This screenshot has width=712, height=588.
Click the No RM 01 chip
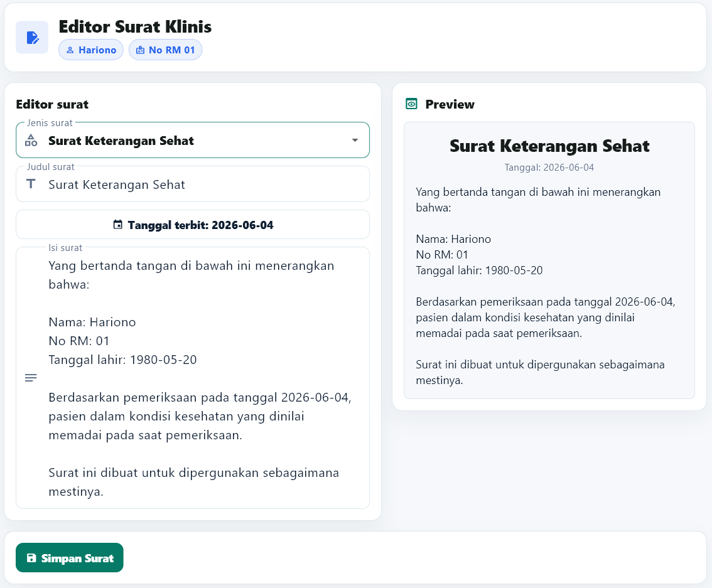[x=165, y=50]
